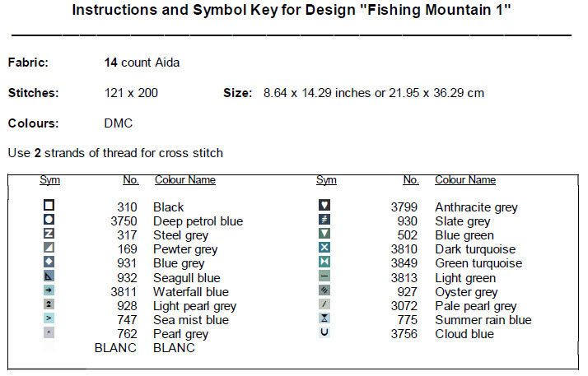Image resolution: width=588 pixels, height=376 pixels.
Task: Click the BLANC colour name entry
Action: point(174,348)
